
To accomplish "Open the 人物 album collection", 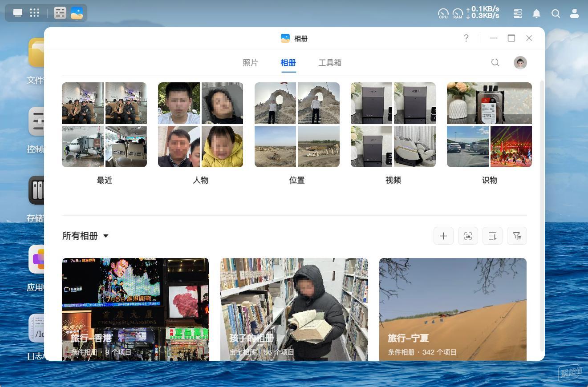I will tap(200, 125).
